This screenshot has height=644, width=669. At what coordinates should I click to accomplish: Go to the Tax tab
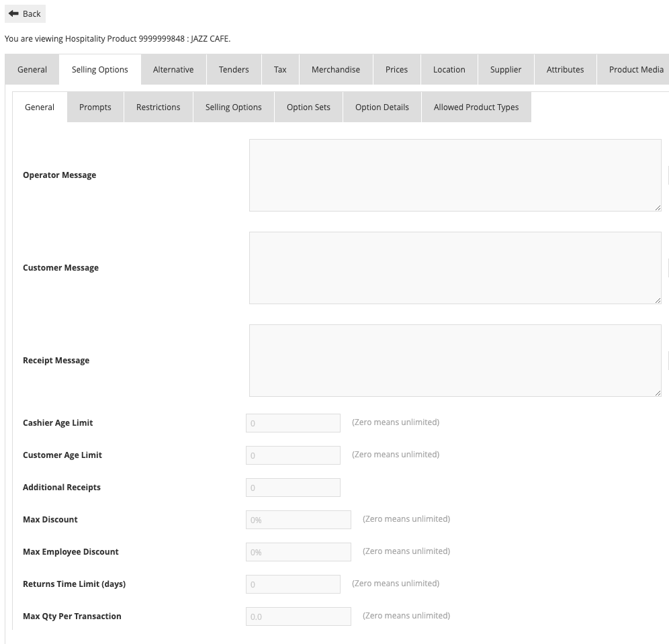pos(280,70)
